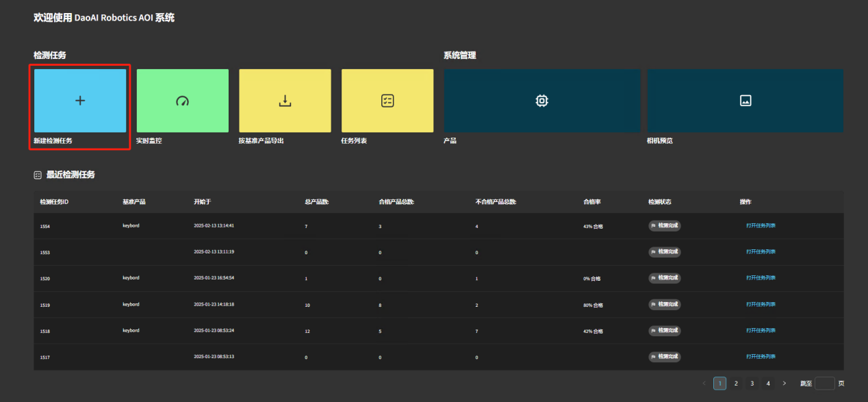Click the 检测完成 status badge for task 1517
The image size is (868, 402).
tap(665, 357)
